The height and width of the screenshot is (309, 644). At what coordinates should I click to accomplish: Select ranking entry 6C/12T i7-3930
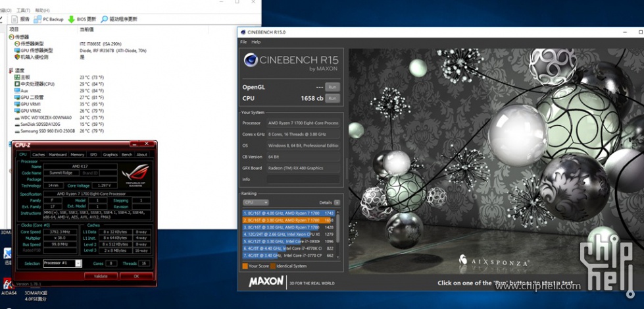click(289, 241)
